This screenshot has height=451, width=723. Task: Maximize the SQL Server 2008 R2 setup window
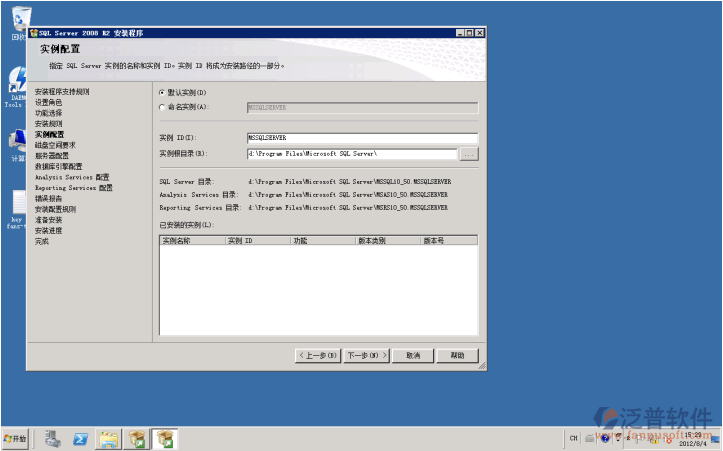point(469,33)
